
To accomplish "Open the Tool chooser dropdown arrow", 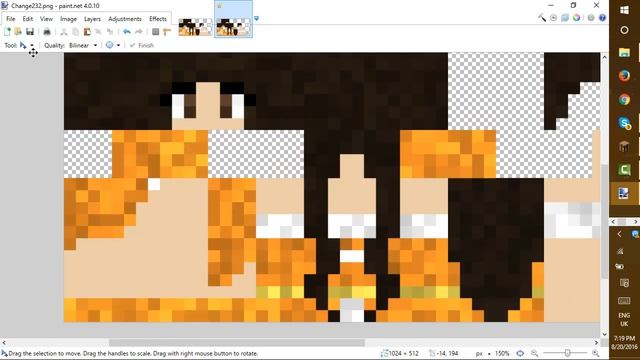I will coord(32,45).
